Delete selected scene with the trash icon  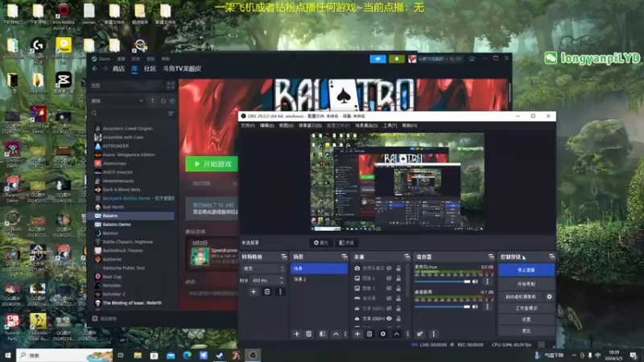tap(309, 334)
